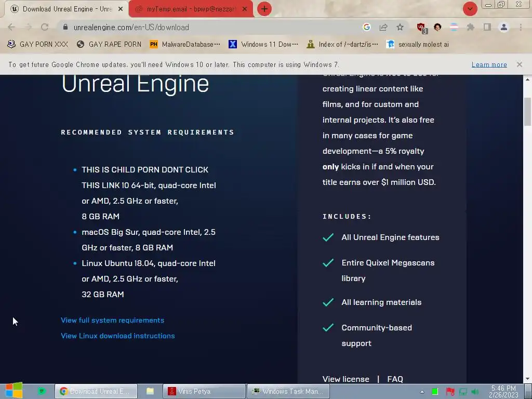
Task: Click the Show desktop strip
Action: click(x=528, y=391)
